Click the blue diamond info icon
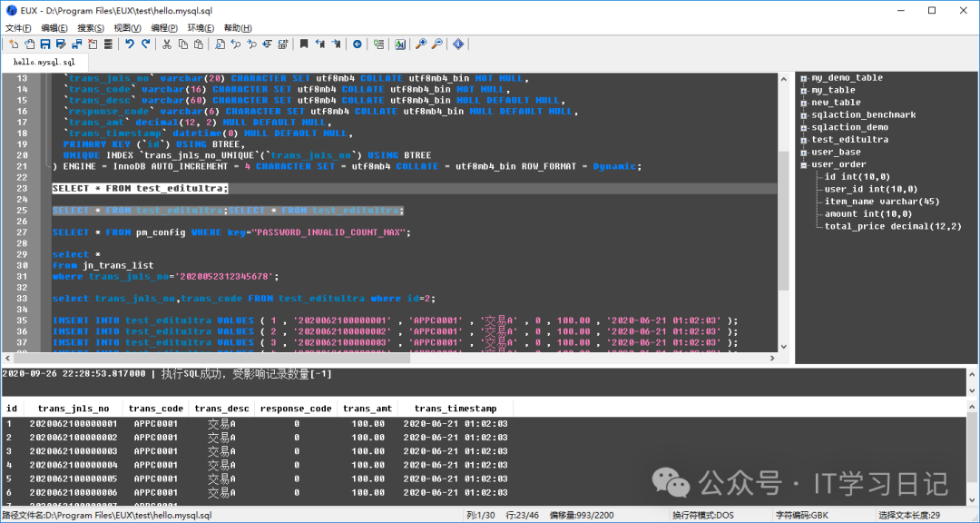The height and width of the screenshot is (523, 980). [458, 44]
